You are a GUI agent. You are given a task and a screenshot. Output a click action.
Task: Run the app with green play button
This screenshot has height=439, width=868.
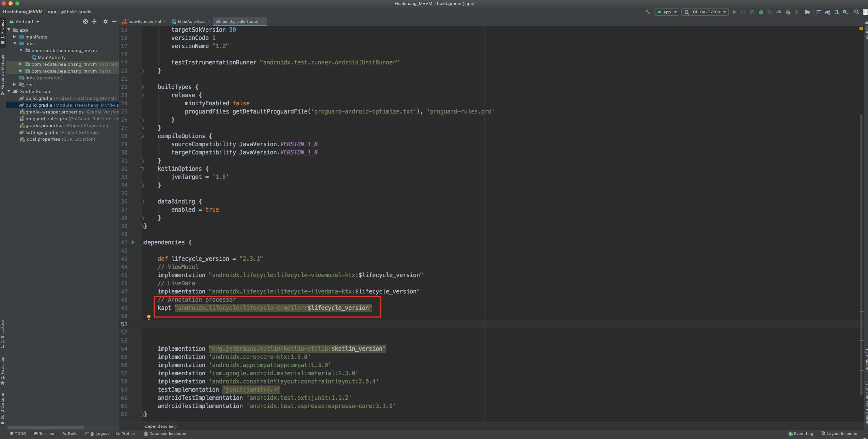click(735, 12)
